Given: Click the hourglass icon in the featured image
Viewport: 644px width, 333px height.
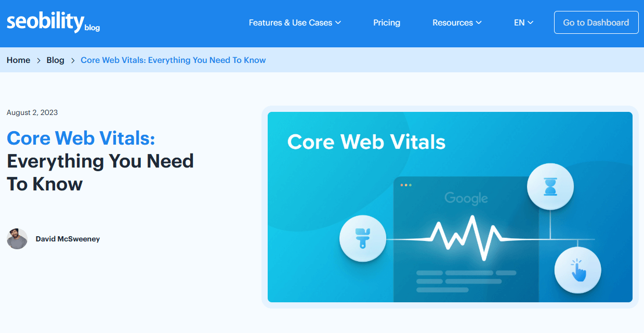Looking at the screenshot, I should 550,186.
